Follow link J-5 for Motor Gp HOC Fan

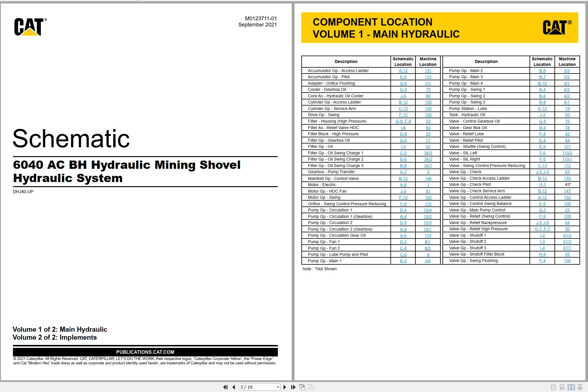click(403, 191)
